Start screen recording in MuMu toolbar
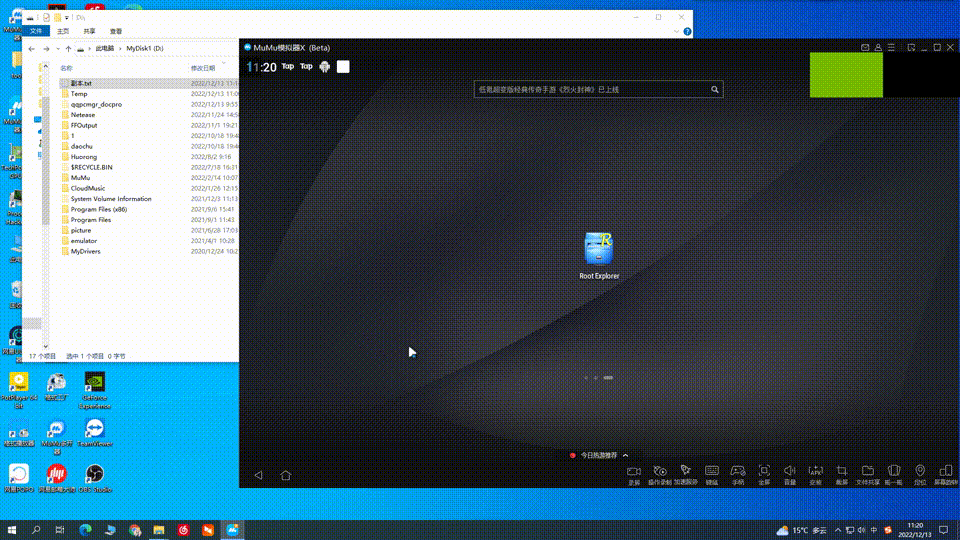This screenshot has width=960, height=540. (x=634, y=475)
